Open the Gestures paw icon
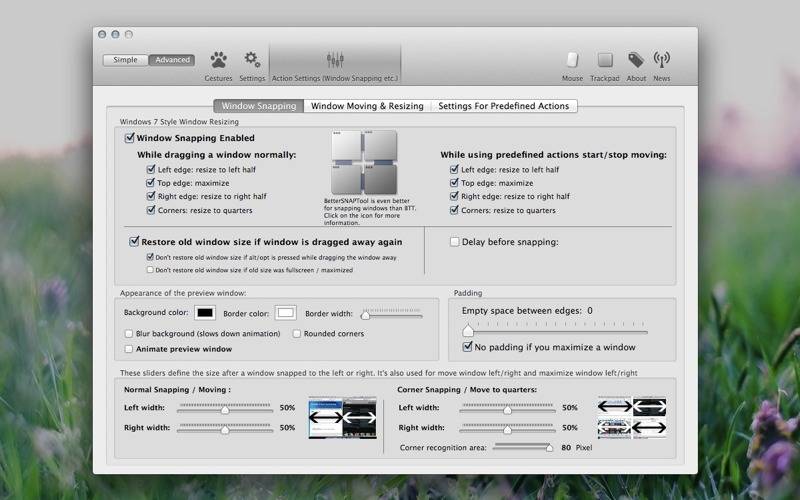The image size is (800, 500). [x=218, y=60]
